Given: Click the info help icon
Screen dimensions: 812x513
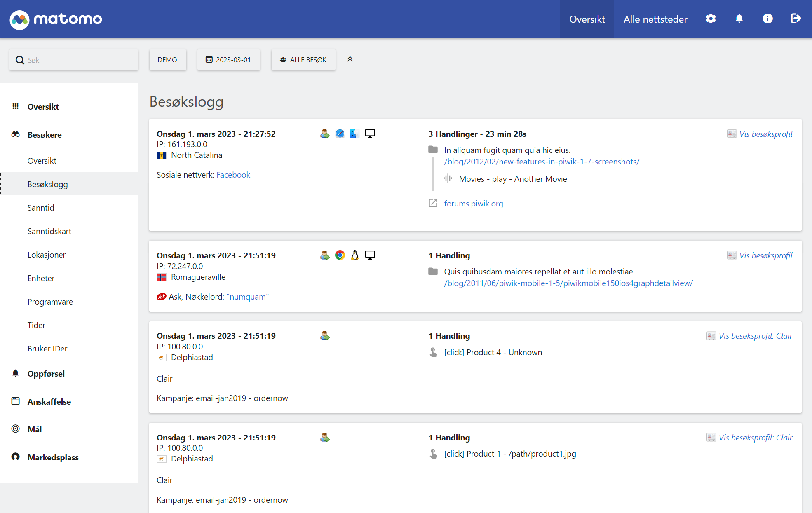Looking at the screenshot, I should tap(767, 19).
